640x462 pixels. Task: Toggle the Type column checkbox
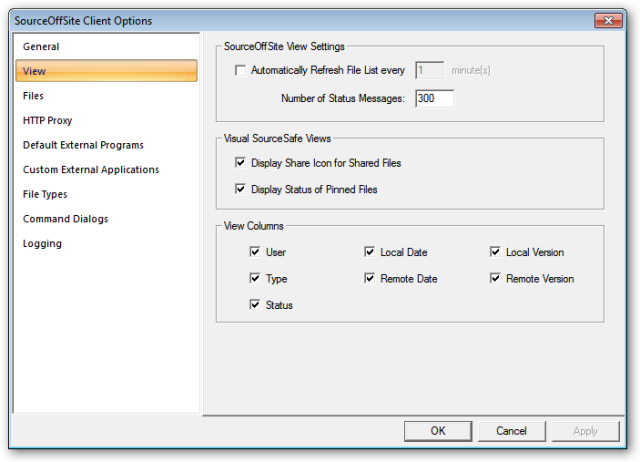tap(255, 278)
